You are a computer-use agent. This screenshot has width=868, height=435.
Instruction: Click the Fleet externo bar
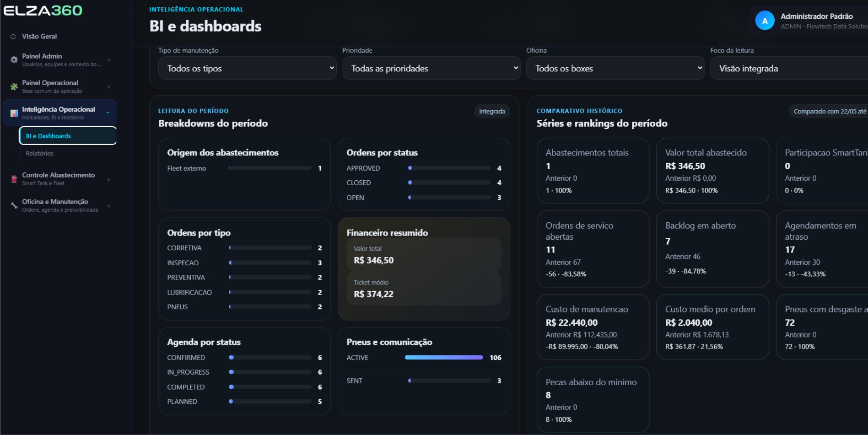[x=270, y=168]
